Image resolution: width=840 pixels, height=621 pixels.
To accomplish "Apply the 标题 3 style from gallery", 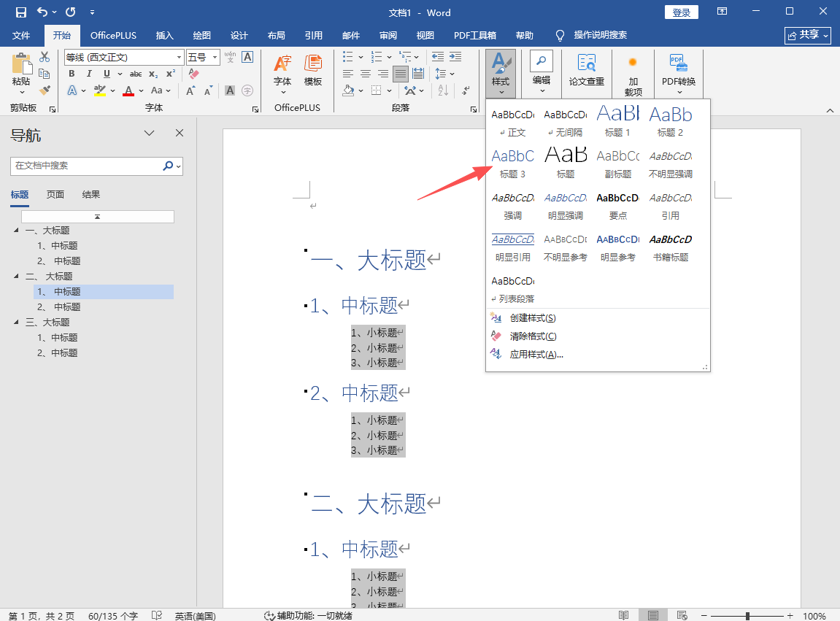I will [512, 162].
